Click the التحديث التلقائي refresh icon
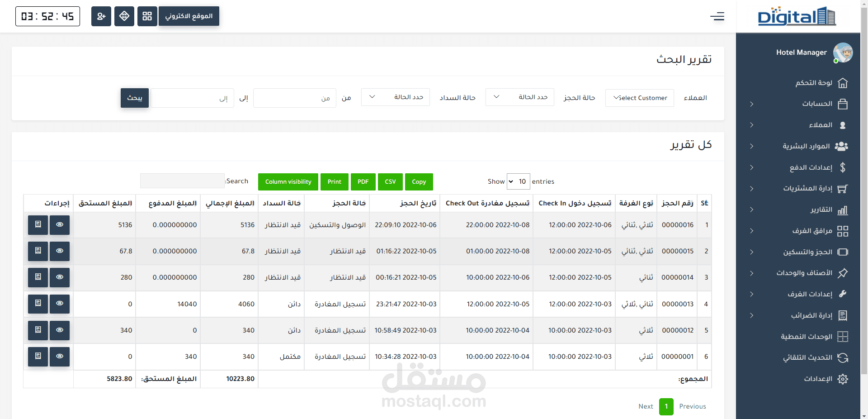This screenshot has width=868, height=419. (843, 358)
